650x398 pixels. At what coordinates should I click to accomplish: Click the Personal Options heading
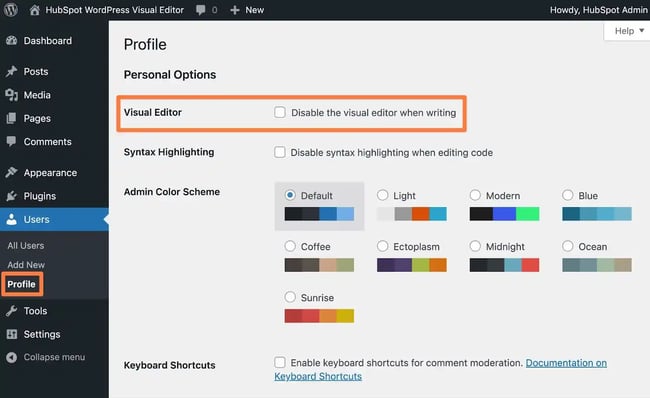click(x=170, y=75)
